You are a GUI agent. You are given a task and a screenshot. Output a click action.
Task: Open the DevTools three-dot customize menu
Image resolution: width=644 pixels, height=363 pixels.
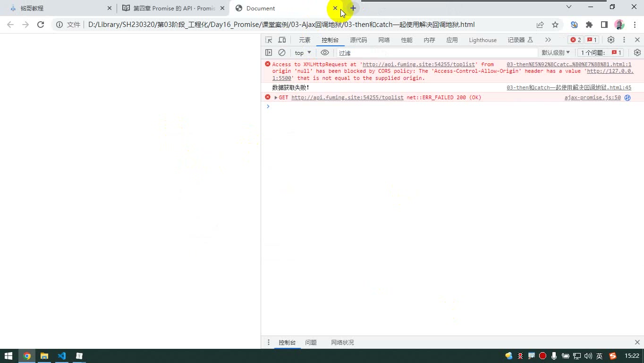624,40
